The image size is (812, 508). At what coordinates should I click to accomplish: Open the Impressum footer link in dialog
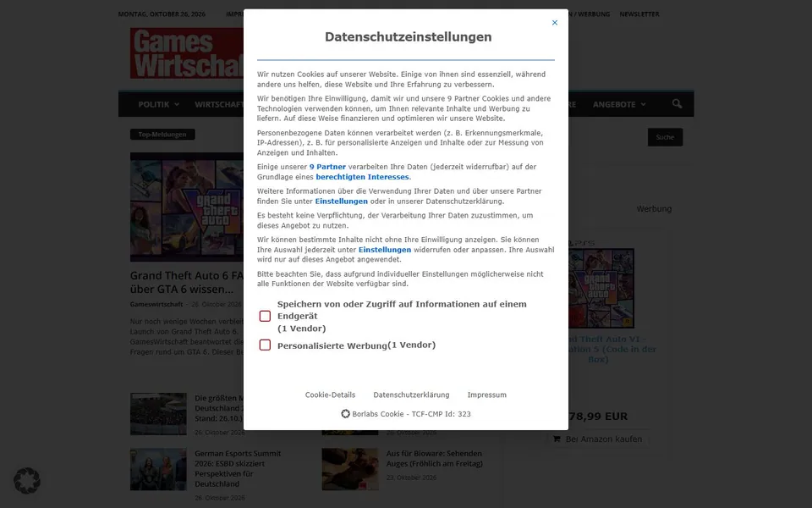[487, 395]
